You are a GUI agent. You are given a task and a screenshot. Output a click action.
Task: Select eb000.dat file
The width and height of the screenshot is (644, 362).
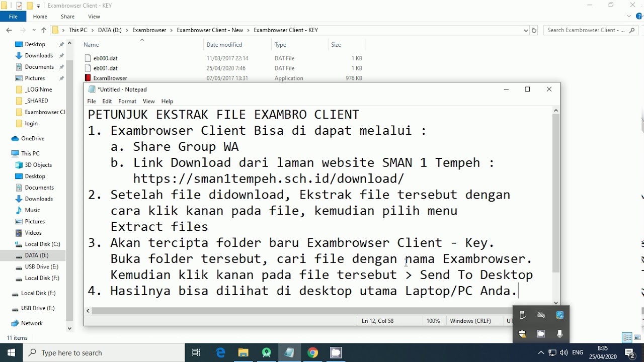coord(105,58)
